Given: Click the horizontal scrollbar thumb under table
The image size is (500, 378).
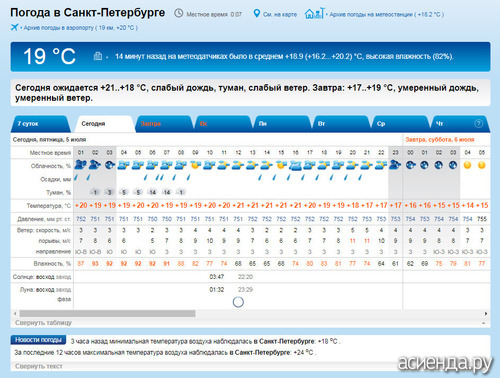Looking at the screenshot, I should [107, 314].
